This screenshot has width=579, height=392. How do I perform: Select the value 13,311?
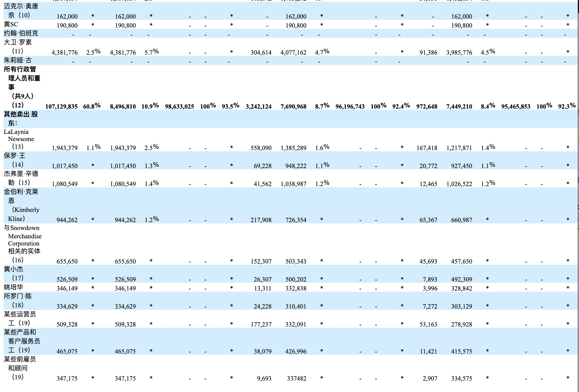(262, 288)
